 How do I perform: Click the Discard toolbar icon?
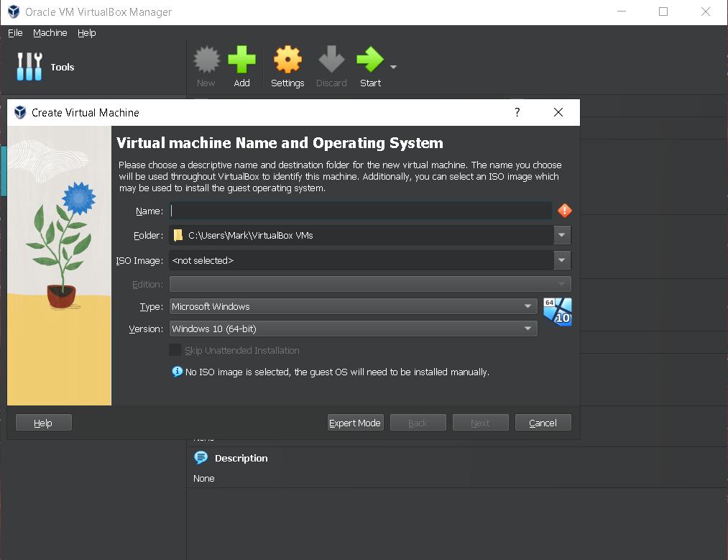[331, 60]
